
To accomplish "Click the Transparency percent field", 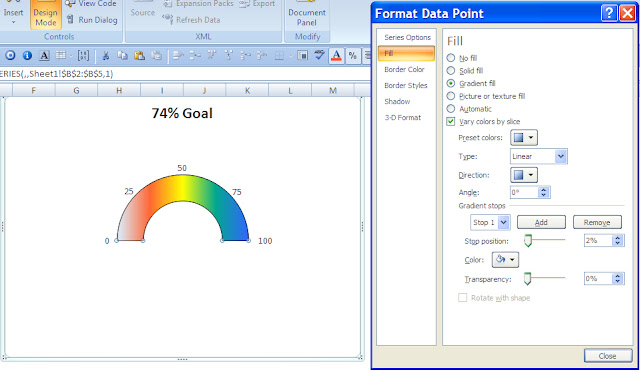I will click(x=598, y=278).
